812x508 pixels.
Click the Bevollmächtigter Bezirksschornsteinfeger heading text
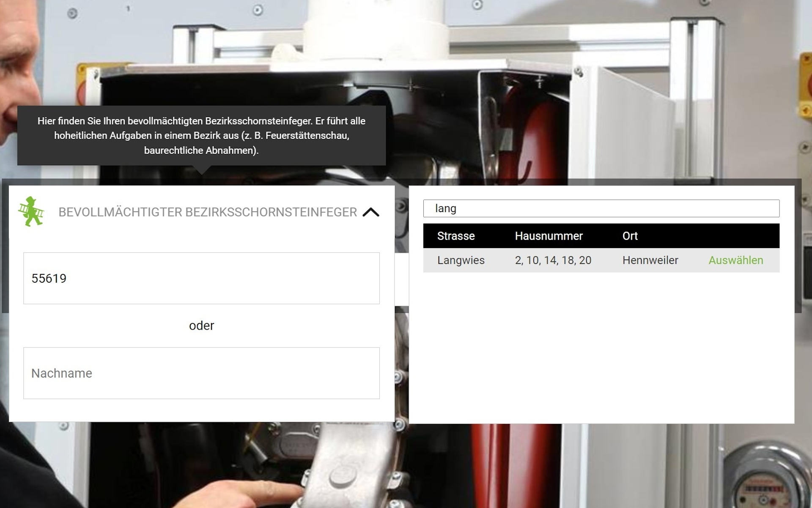click(x=208, y=212)
